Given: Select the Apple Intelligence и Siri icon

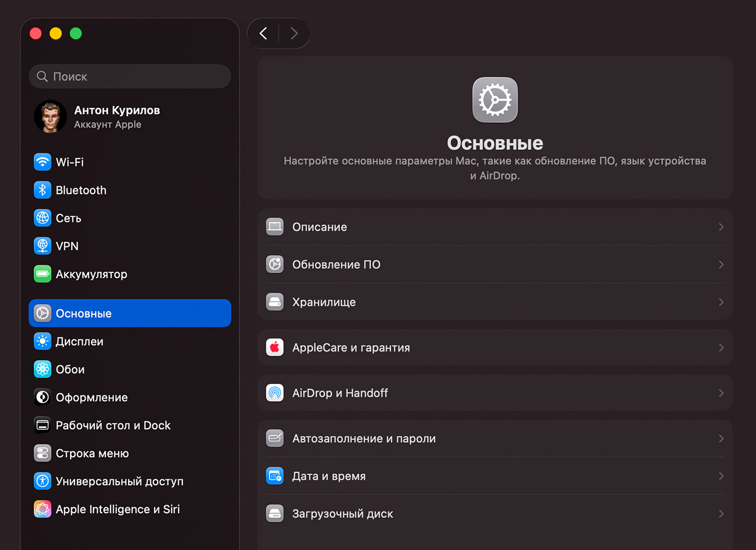Looking at the screenshot, I should pos(43,509).
